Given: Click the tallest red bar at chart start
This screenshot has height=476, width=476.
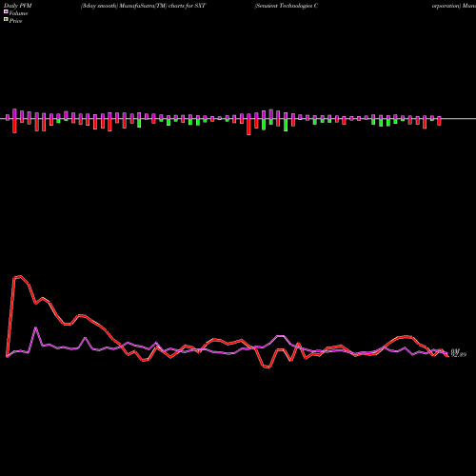Looking at the screenshot, I should (x=14, y=126).
